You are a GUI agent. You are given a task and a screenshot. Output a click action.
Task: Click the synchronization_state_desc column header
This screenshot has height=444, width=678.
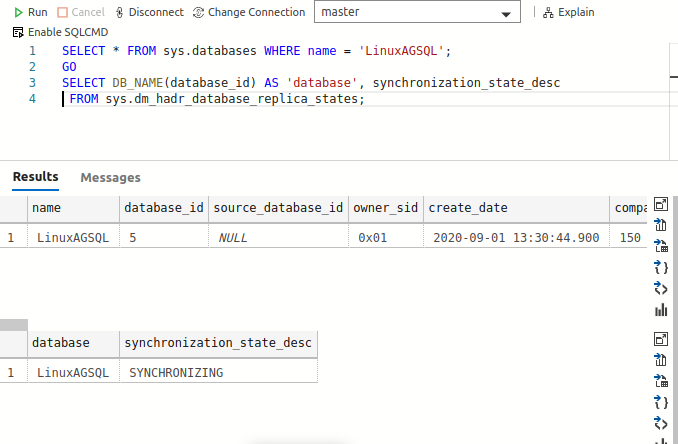pyautogui.click(x=217, y=343)
